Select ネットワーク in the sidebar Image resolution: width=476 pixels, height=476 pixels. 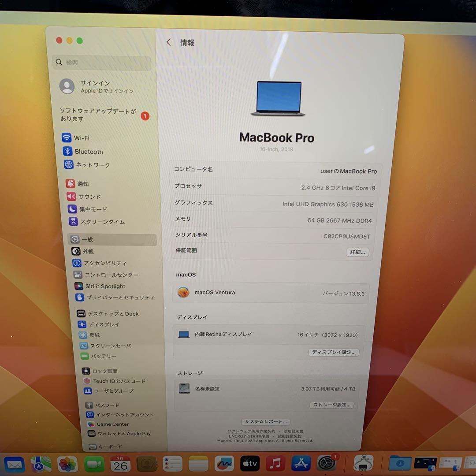coord(87,164)
